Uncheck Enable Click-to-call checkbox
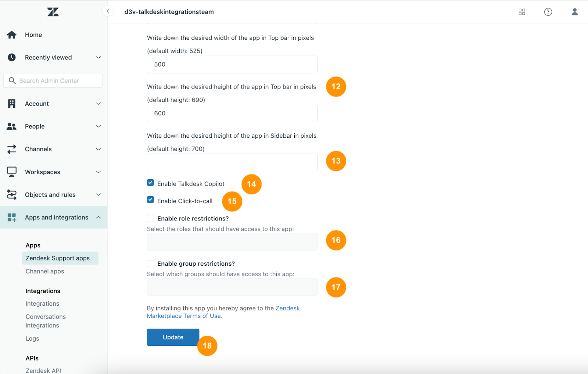 pyautogui.click(x=150, y=200)
